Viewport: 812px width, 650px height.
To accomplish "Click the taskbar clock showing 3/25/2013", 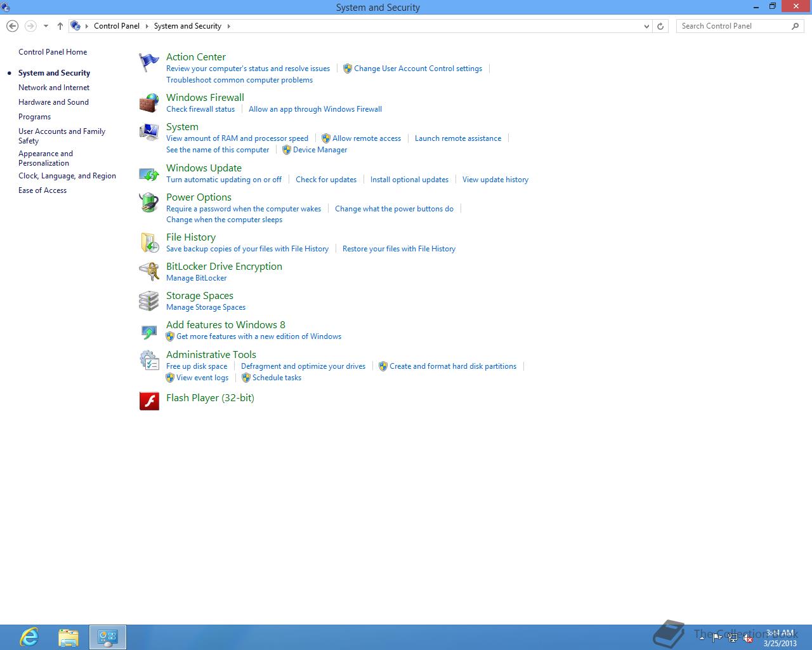I will [780, 638].
